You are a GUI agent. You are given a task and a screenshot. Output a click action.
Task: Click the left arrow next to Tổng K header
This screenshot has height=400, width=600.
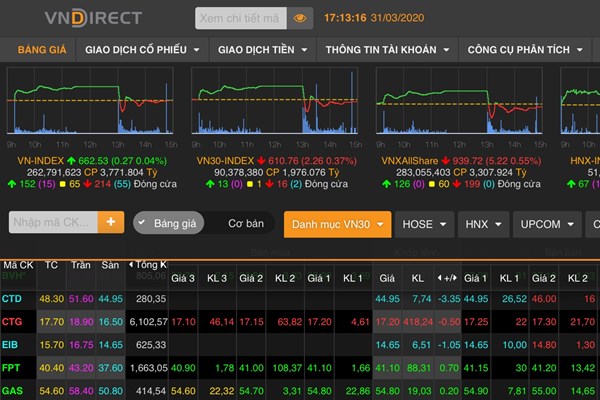coord(128,264)
